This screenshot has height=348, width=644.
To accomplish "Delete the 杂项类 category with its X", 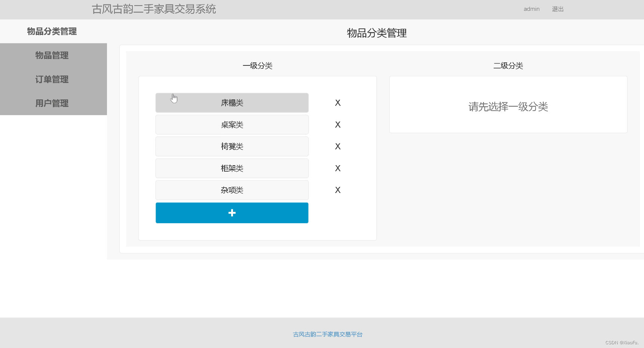I will pos(338,190).
